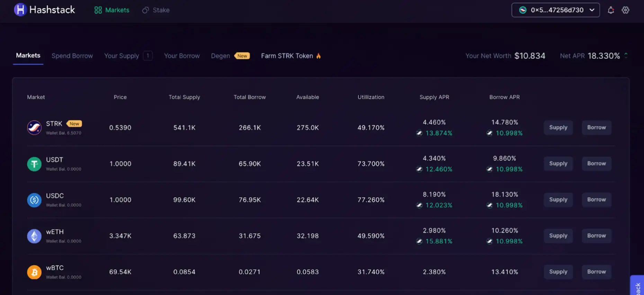Viewport: 644px width, 295px height.
Task: Open the feedback side tab
Action: [637, 286]
